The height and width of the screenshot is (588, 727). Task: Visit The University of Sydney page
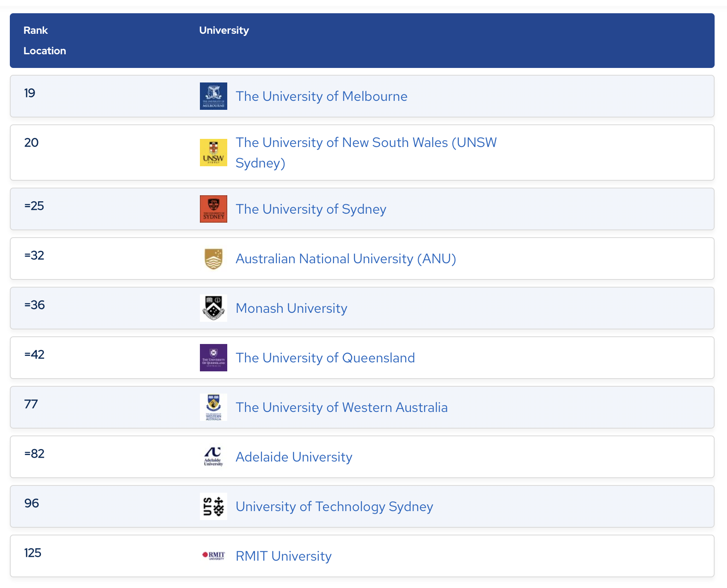coord(311,209)
